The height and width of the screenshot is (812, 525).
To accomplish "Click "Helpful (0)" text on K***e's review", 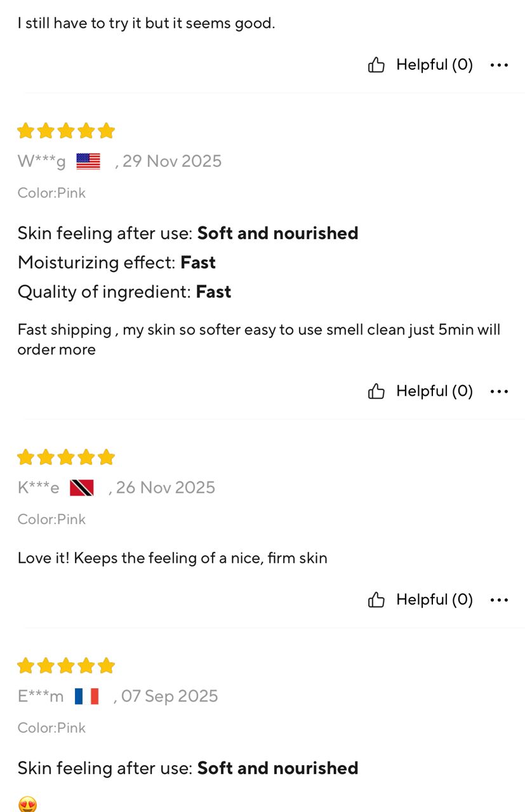I will (434, 599).
